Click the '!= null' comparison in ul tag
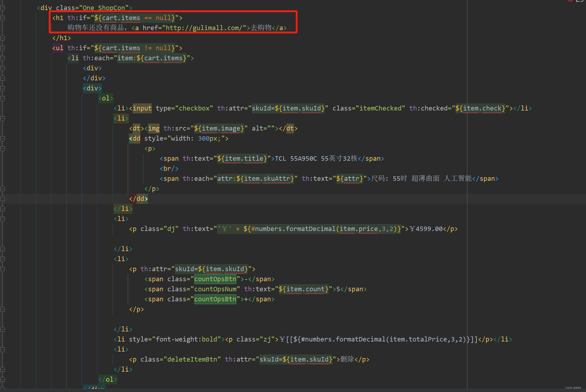Image resolution: width=586 pixels, height=392 pixels. tap(158, 48)
